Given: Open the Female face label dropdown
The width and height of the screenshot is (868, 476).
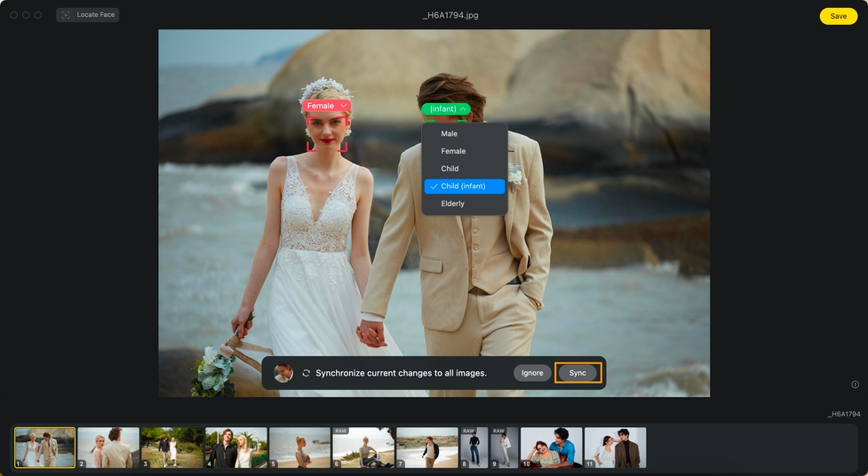Looking at the screenshot, I should tap(327, 106).
